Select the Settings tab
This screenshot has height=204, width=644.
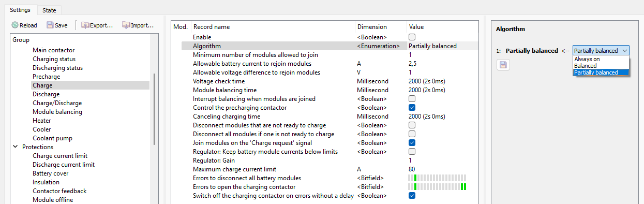(x=20, y=9)
